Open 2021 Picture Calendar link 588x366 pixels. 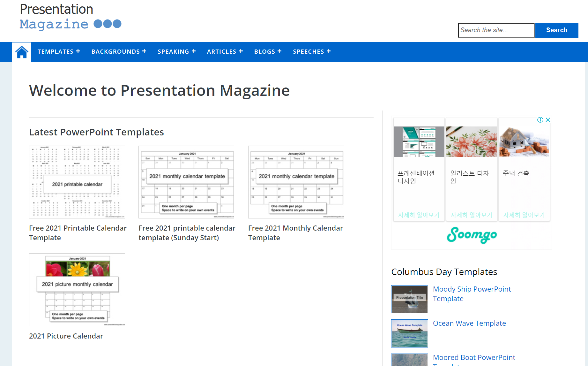(66, 336)
